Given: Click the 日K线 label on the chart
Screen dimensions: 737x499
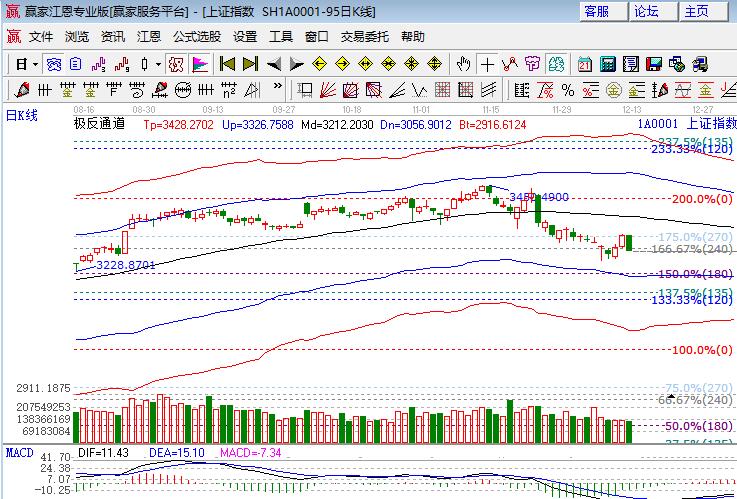Looking at the screenshot, I should (x=22, y=115).
